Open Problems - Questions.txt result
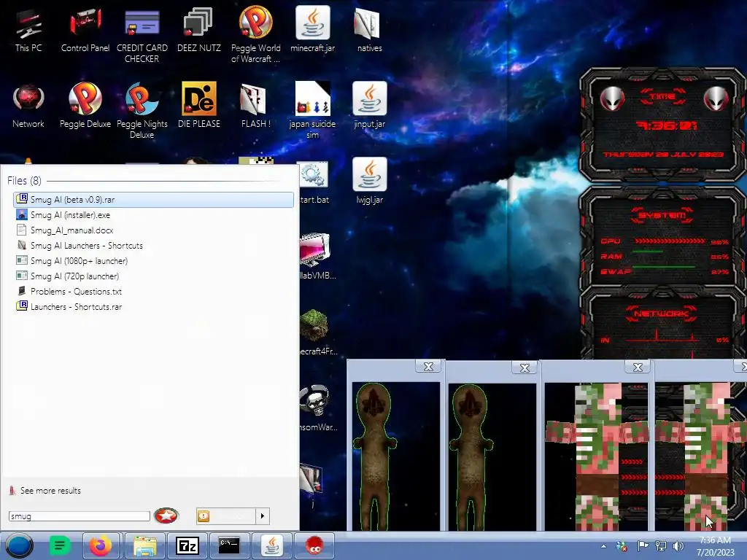The width and height of the screenshot is (747, 560). (x=153, y=291)
